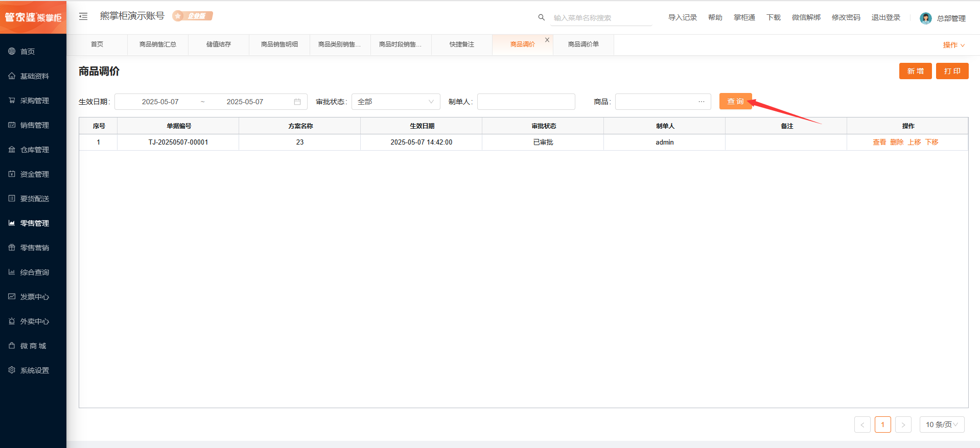
Task: Collapse the sidebar with the menu fold icon
Action: tap(83, 16)
